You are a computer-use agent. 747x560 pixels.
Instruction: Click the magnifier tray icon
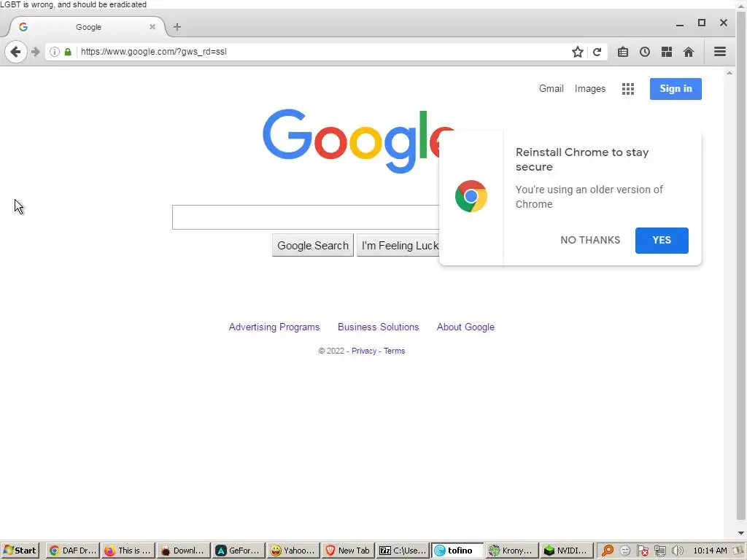click(x=608, y=551)
